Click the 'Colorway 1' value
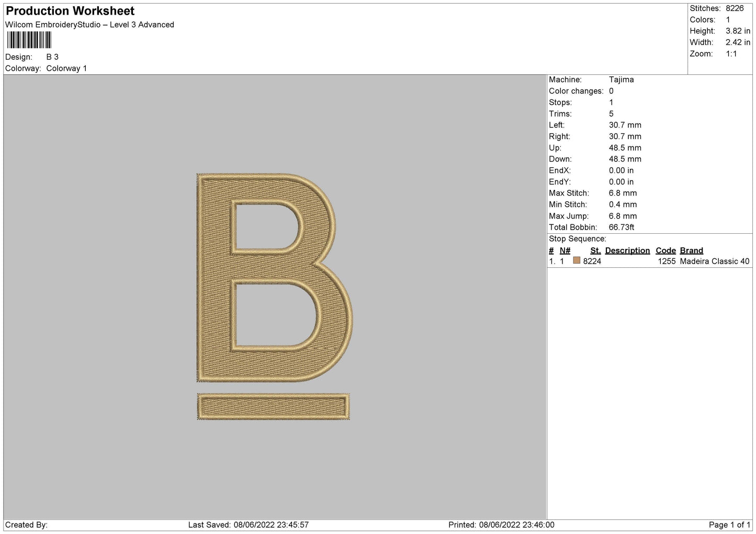The width and height of the screenshot is (756, 534). [66, 69]
